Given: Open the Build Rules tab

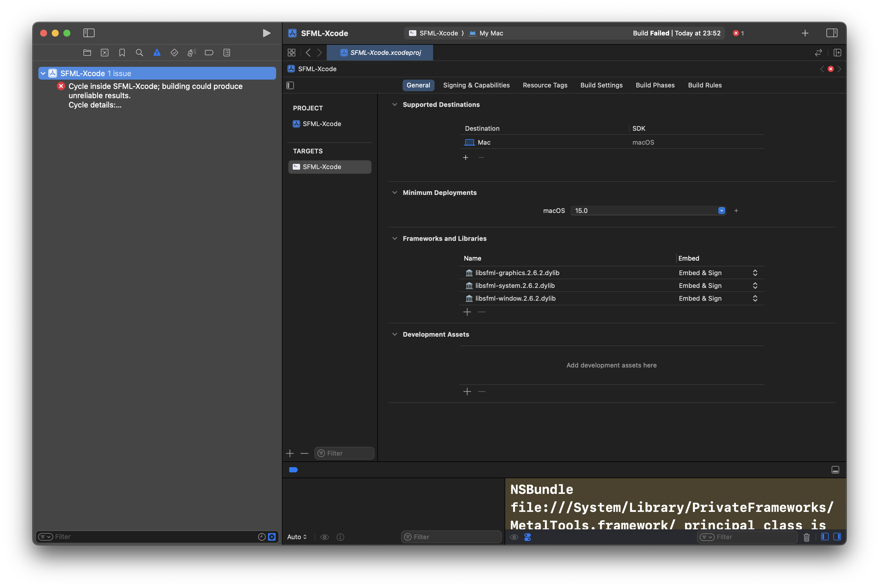Looking at the screenshot, I should (705, 85).
